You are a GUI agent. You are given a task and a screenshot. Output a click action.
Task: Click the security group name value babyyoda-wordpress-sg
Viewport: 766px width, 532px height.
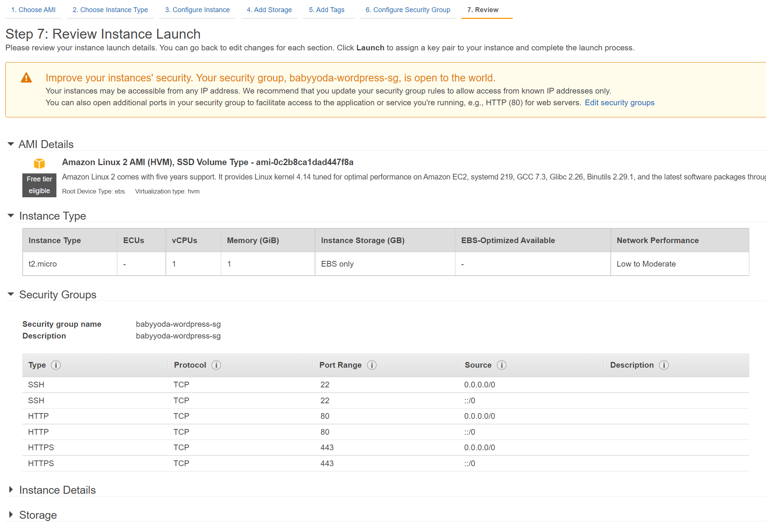pos(178,324)
